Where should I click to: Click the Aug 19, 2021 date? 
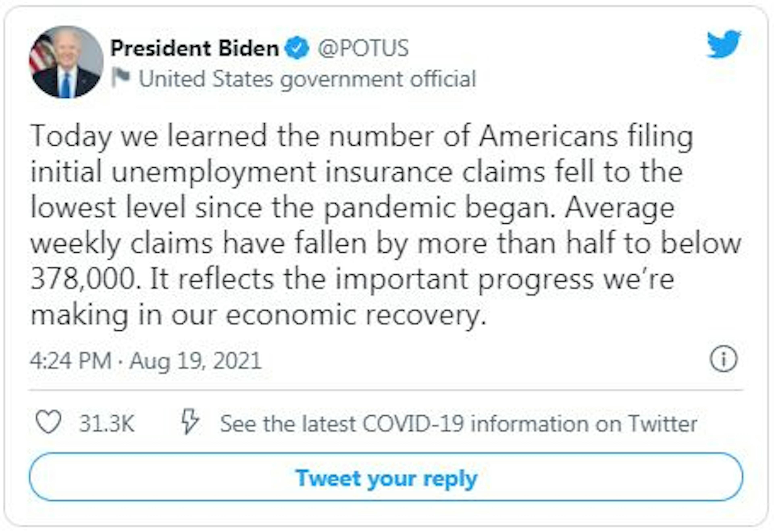tap(195, 361)
